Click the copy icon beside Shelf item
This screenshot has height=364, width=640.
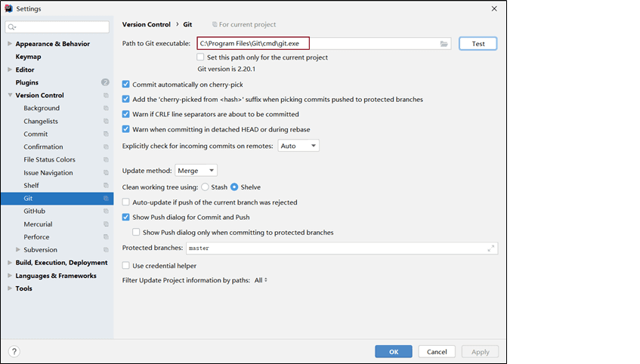(106, 186)
